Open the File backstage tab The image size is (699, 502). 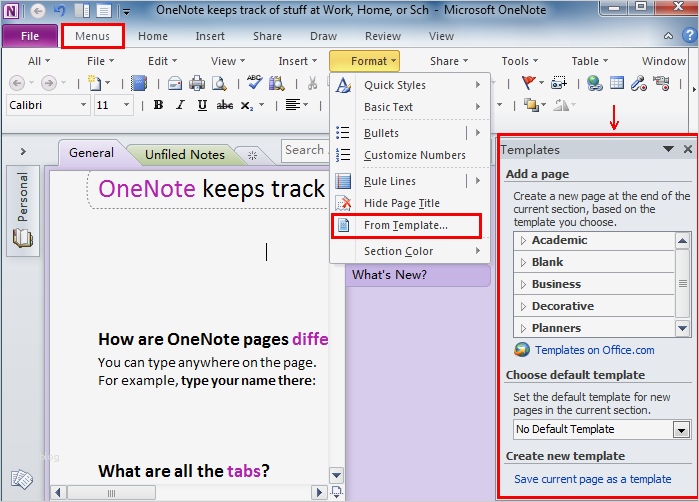[30, 36]
